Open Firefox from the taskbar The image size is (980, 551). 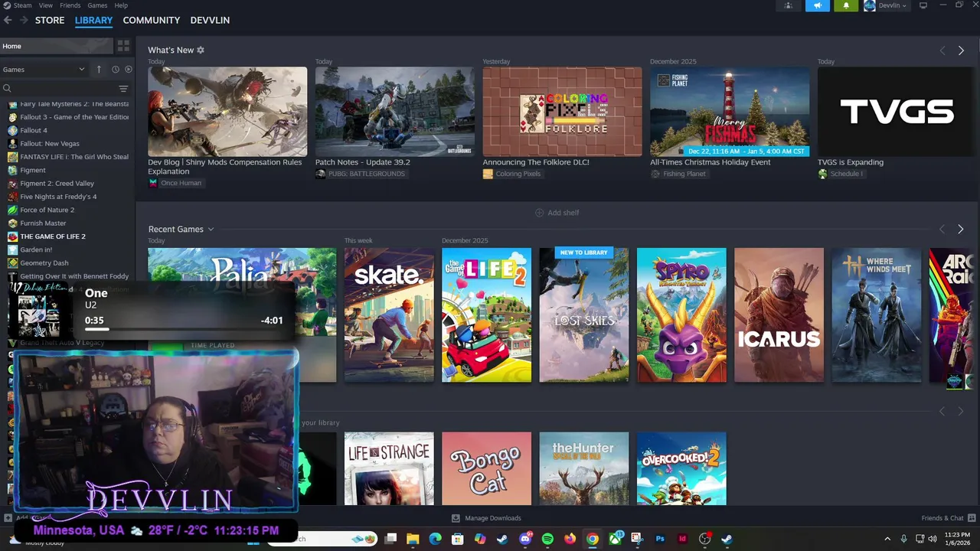pos(570,539)
